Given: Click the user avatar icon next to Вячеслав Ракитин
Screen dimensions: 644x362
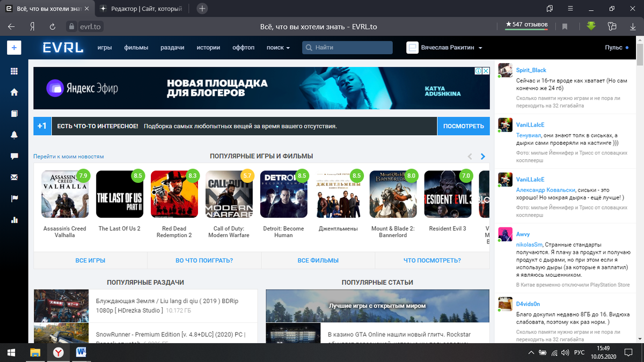Looking at the screenshot, I should [x=412, y=48].
